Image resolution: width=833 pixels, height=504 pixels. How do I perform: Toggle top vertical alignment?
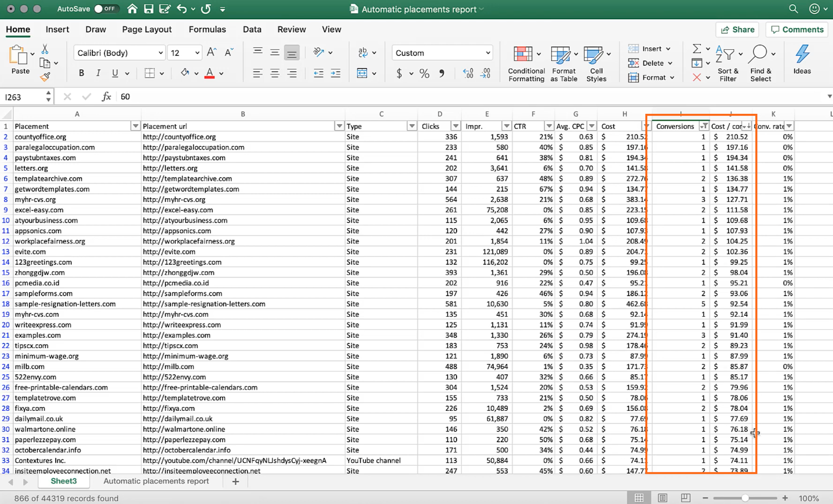258,52
